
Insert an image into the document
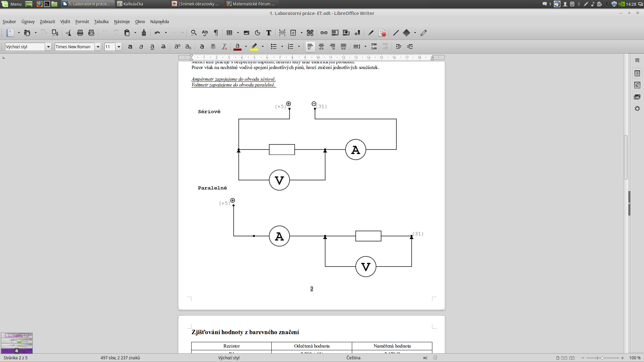point(247,33)
